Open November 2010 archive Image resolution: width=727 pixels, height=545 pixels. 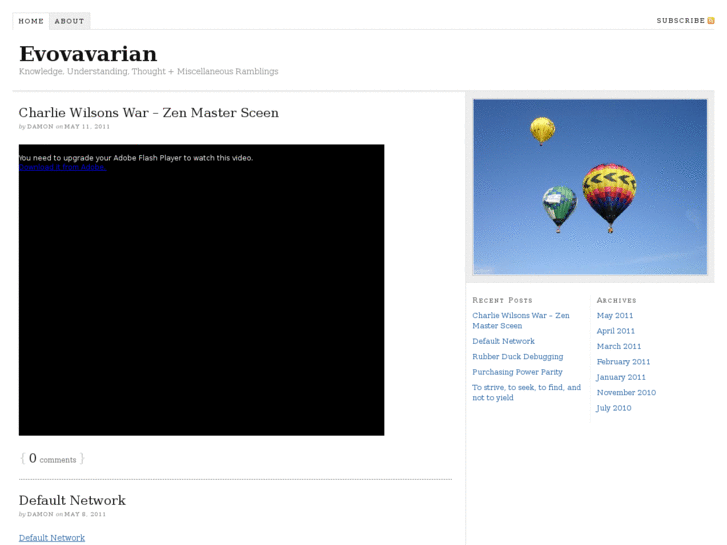click(626, 392)
